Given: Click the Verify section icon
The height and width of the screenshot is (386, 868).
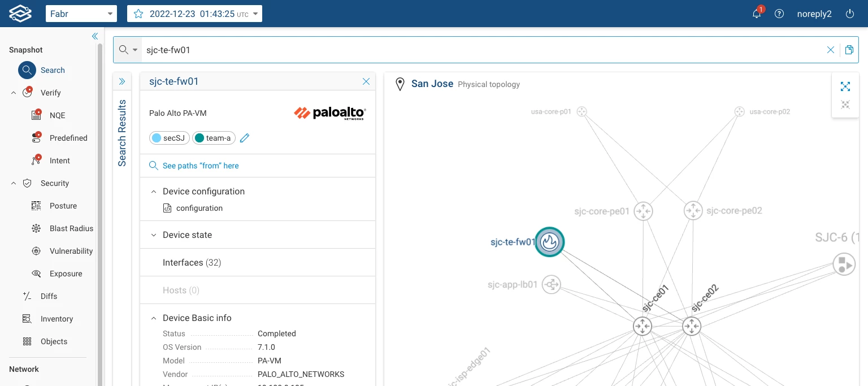Looking at the screenshot, I should 27,93.
